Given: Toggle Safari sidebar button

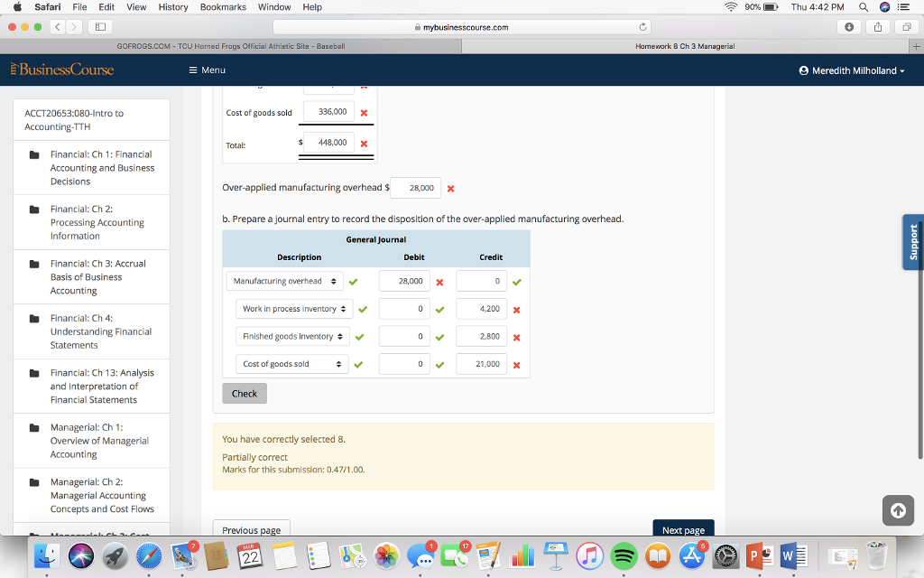Looking at the screenshot, I should 100,26.
